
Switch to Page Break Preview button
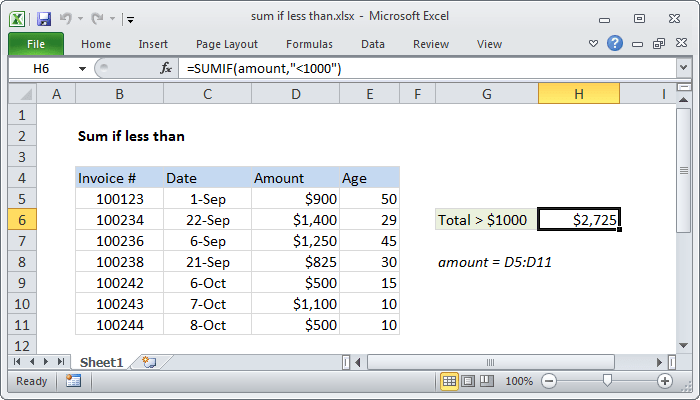pos(487,381)
